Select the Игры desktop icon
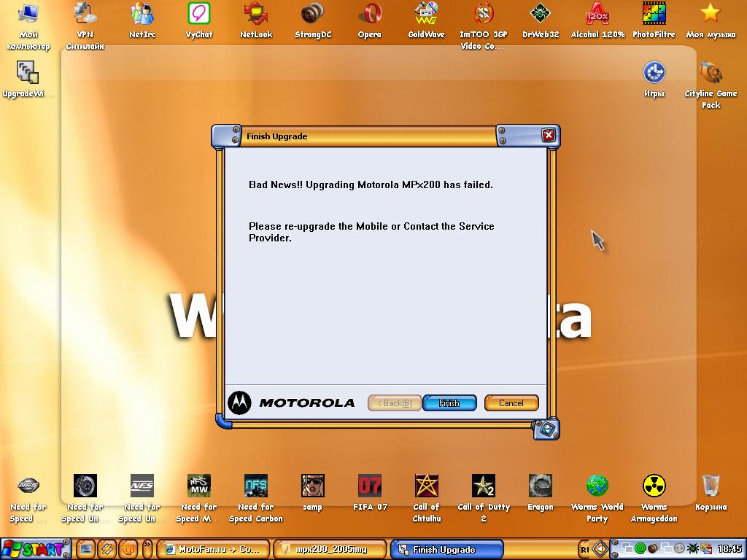Viewport: 747px width, 560px height. click(x=654, y=79)
